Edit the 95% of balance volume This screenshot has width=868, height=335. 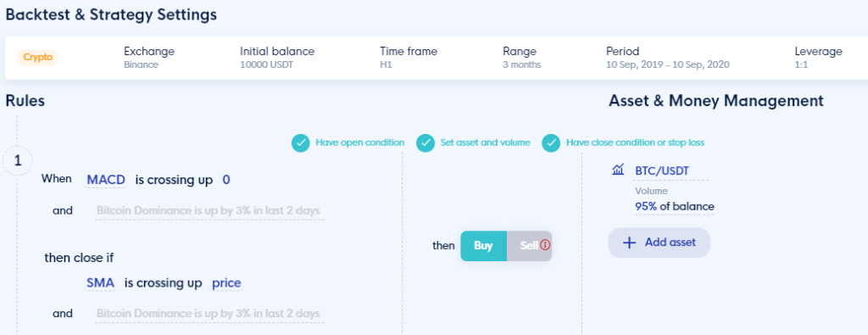tap(674, 207)
